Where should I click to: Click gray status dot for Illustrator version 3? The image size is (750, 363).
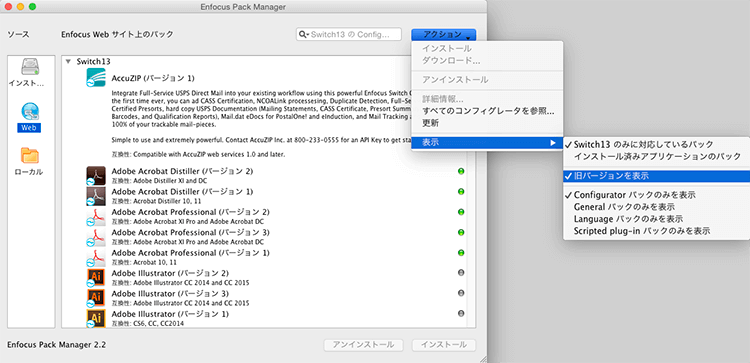click(461, 293)
